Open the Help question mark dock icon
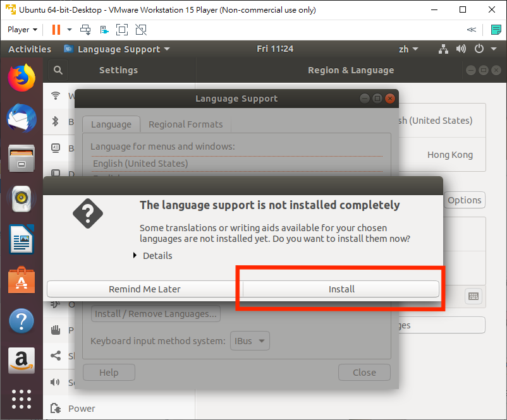The height and width of the screenshot is (420, 507). pos(21,320)
